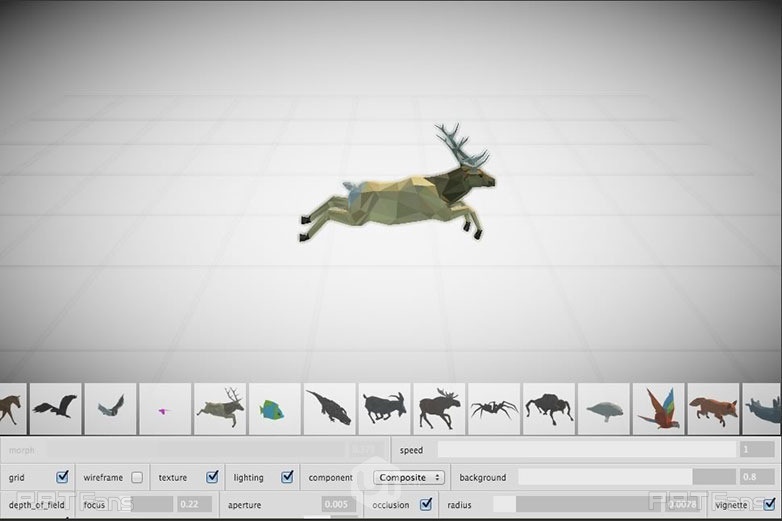Click the speed slider track
The height and width of the screenshot is (521, 782).
tap(585, 450)
